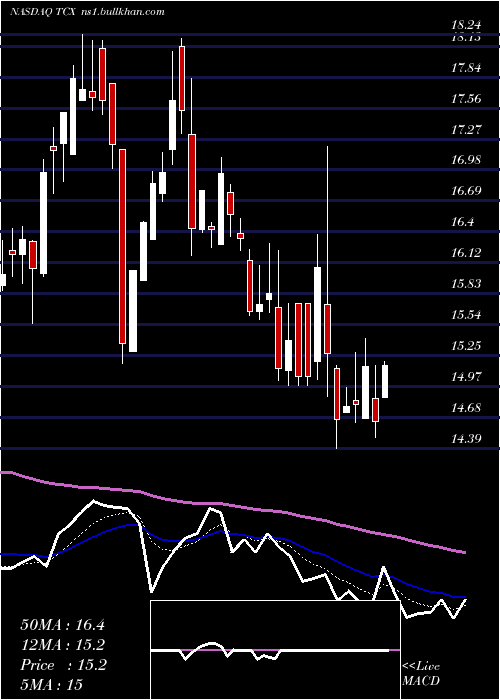Screen dimensions: 500x700
Task: Click the 15.83 price axis label
Action: pos(466,284)
